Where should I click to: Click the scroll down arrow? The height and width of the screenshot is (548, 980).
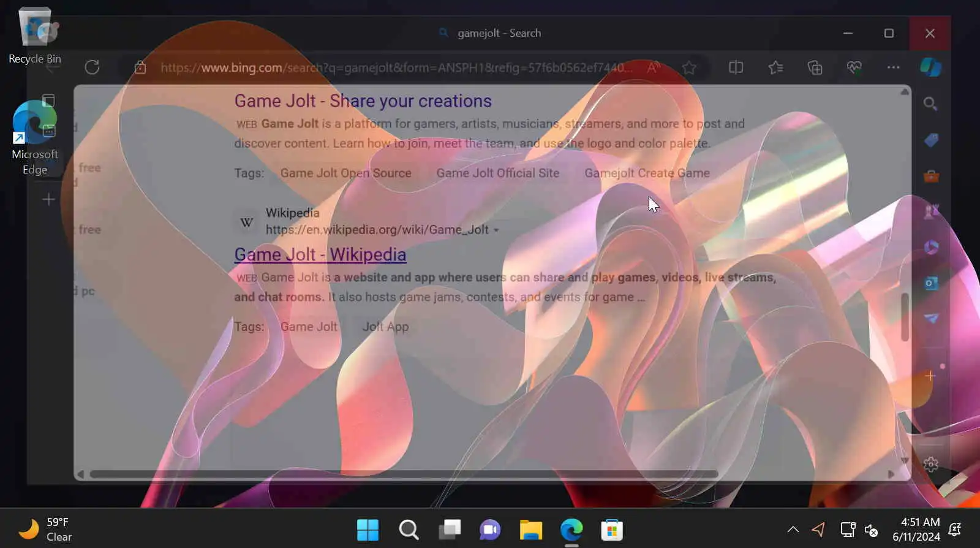coord(905,460)
